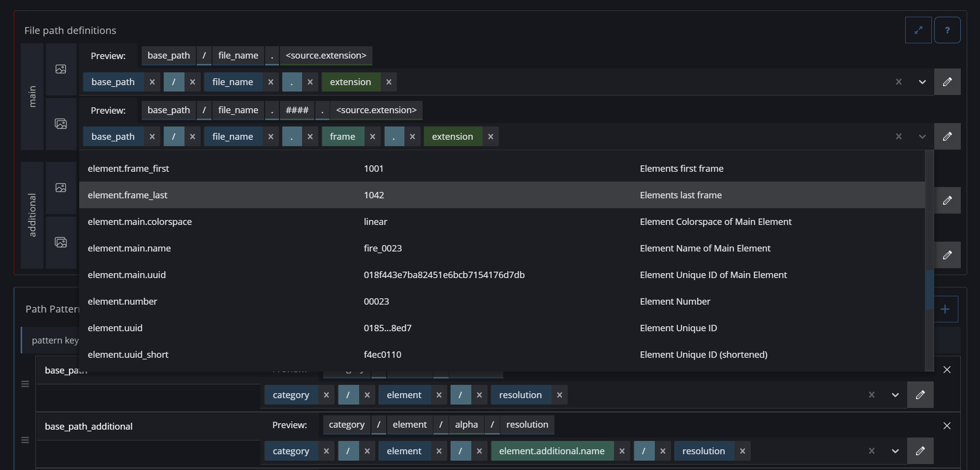Pick element.uuid_short entry from dropdown list

point(128,354)
